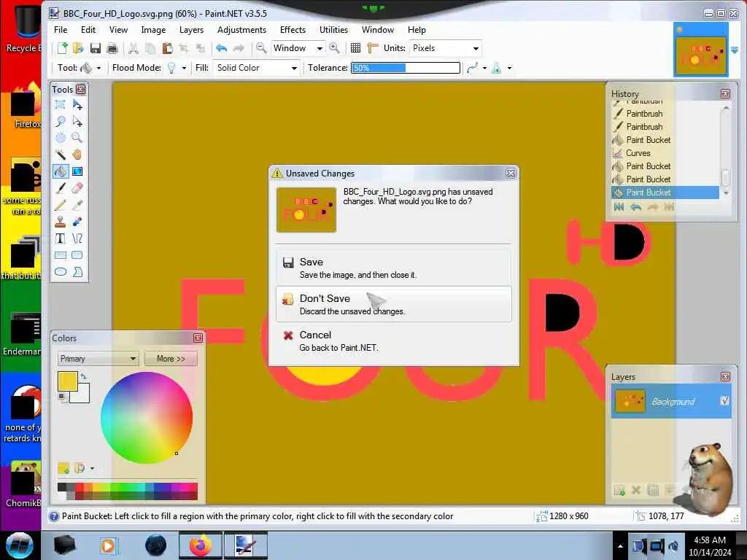This screenshot has width=747, height=560.
Task: Select the Line/Curve tool
Action: (77, 238)
